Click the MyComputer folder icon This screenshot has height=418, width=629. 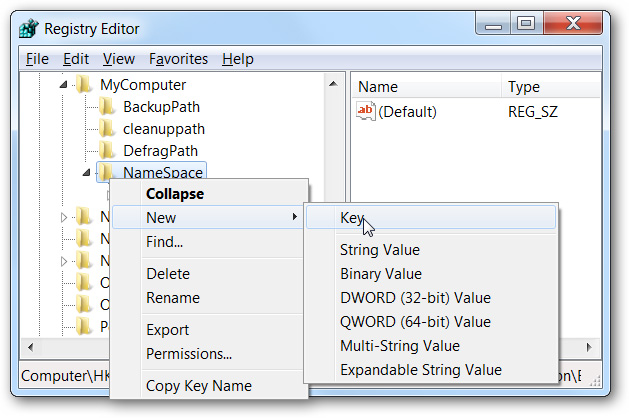point(85,86)
